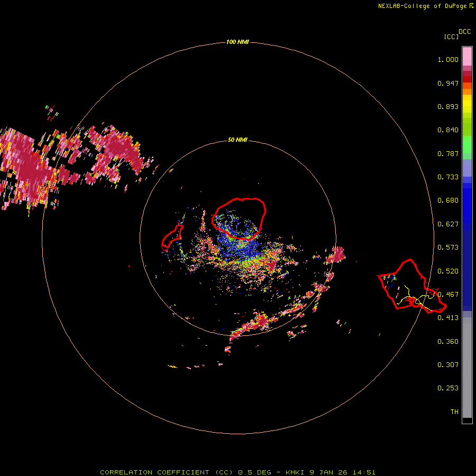The height and width of the screenshot is (476, 476).
Task: Click the DCC label above the color scale
Action: 465,32
